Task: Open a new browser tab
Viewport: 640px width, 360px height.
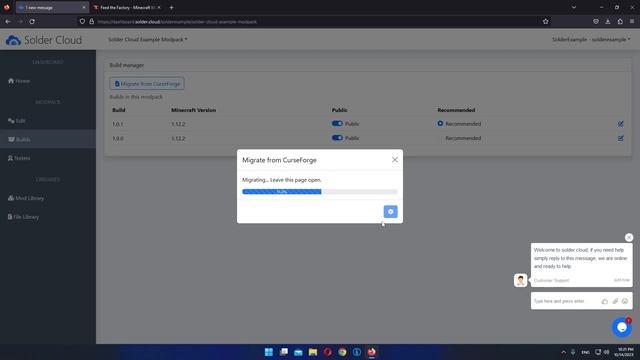Action: pyautogui.click(x=171, y=7)
